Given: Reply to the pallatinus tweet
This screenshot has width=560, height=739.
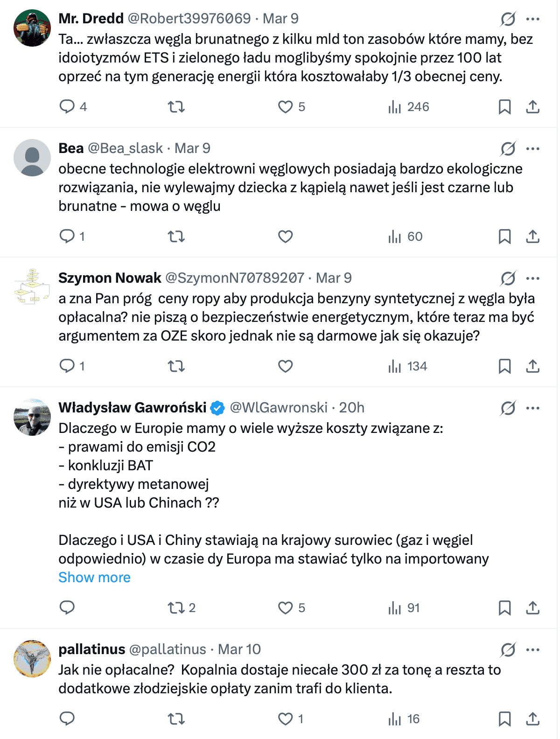Looking at the screenshot, I should 67,719.
